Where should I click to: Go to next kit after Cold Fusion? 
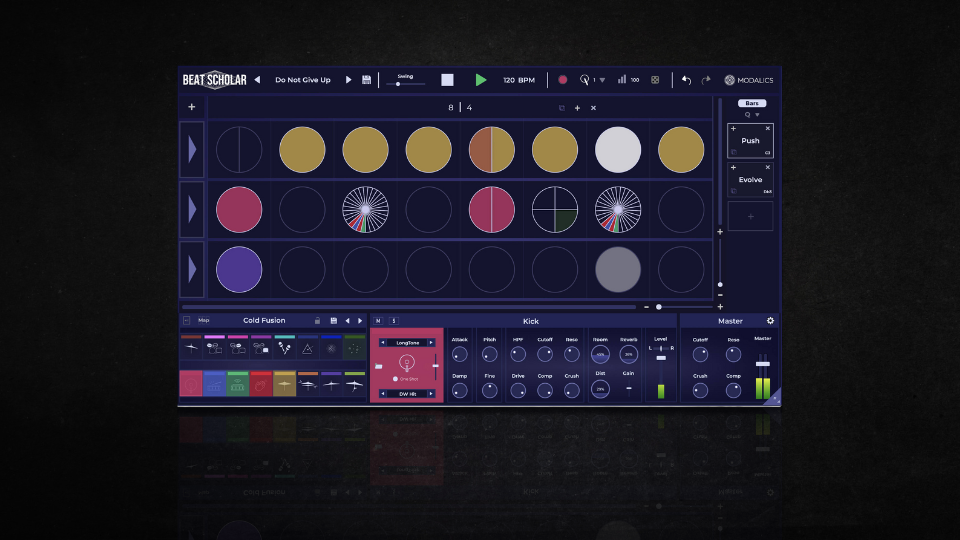coord(360,321)
